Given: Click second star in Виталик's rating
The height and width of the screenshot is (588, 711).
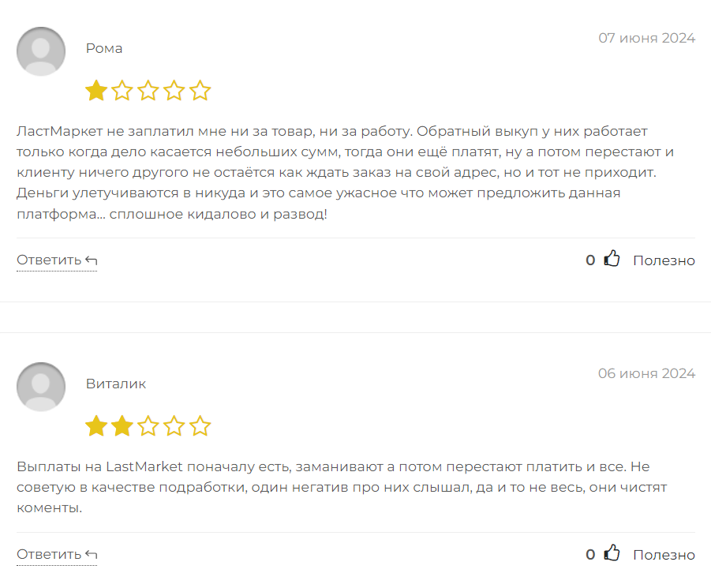Looking at the screenshot, I should (x=122, y=427).
